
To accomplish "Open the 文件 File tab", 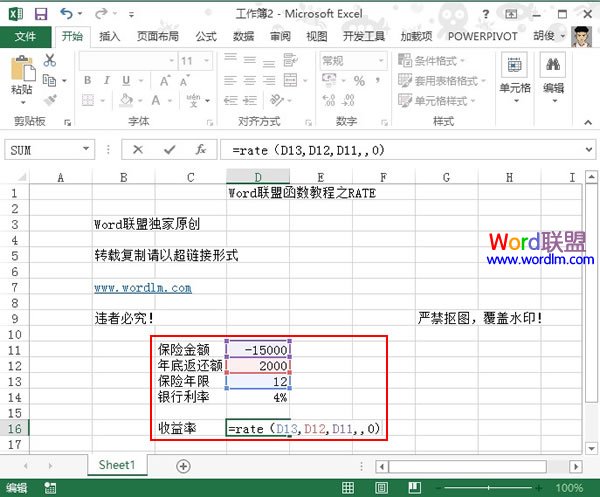I will [25, 37].
